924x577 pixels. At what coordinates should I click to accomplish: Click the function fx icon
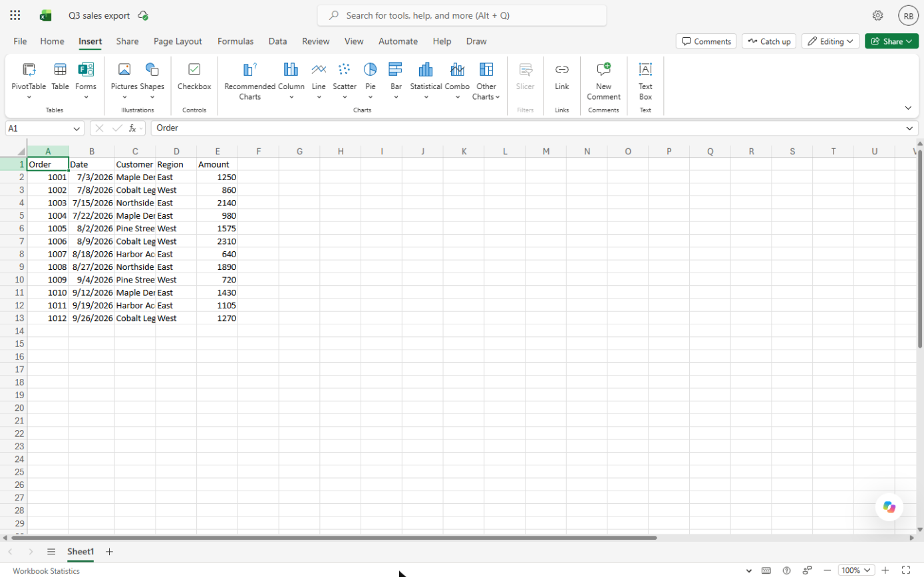(x=133, y=128)
